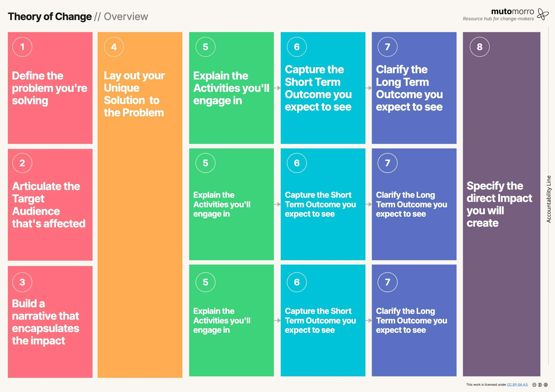Click the number 4 circle badge

point(114,47)
